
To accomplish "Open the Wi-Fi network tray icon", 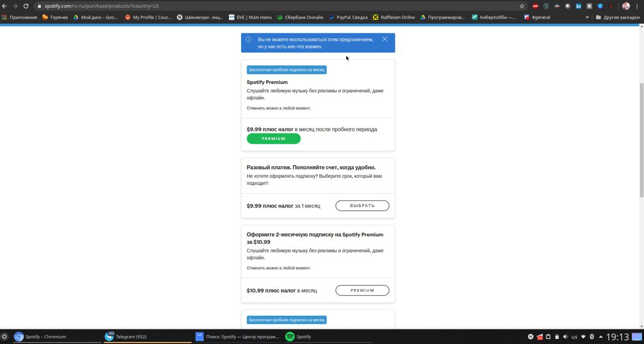I will (584, 336).
